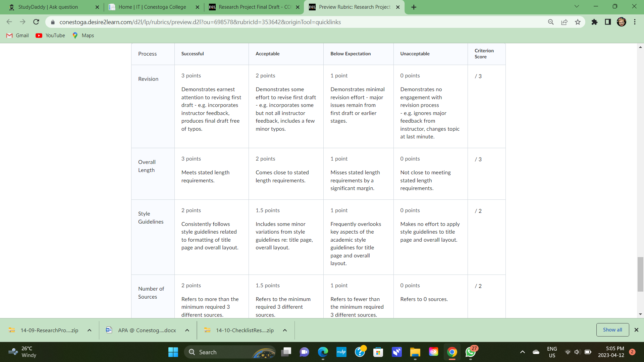
Task: Open the Extensions puzzle icon
Action: pyautogui.click(x=594, y=22)
